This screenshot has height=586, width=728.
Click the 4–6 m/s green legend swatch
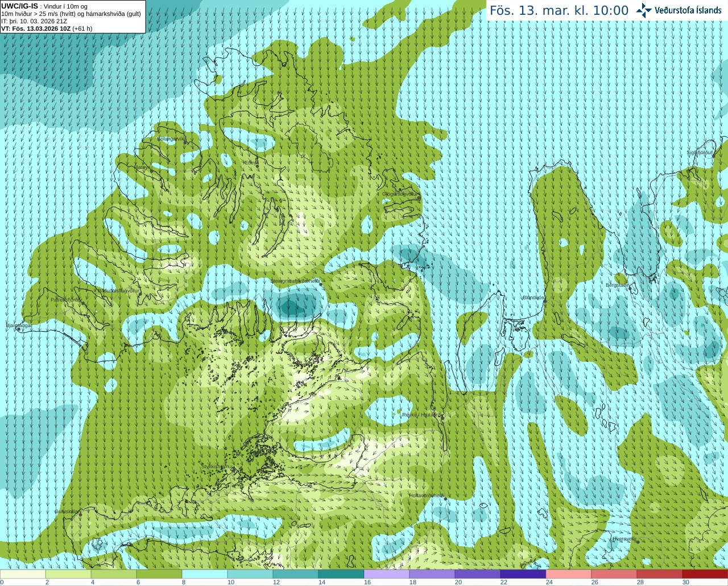114,574
